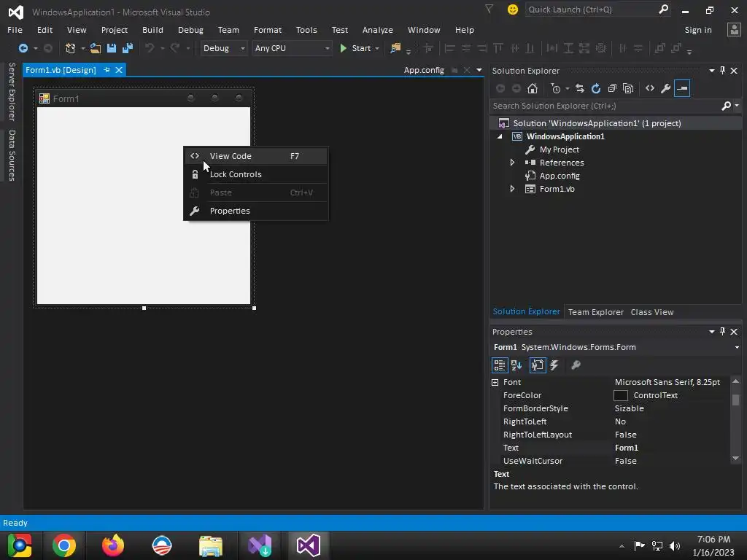Click the View Code icon in Solution Explorer
747x560 pixels.
tap(650, 88)
